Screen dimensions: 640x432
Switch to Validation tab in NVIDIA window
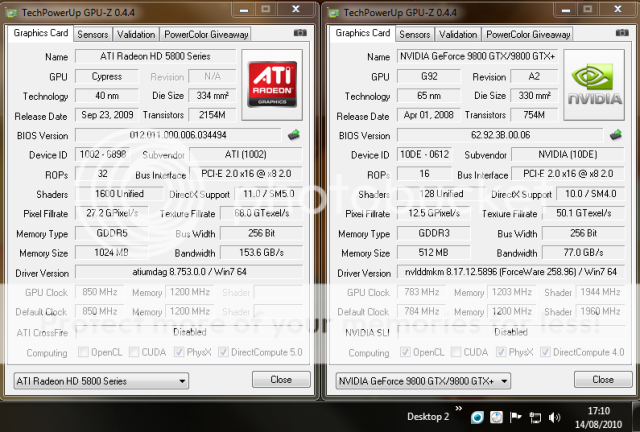coord(458,35)
